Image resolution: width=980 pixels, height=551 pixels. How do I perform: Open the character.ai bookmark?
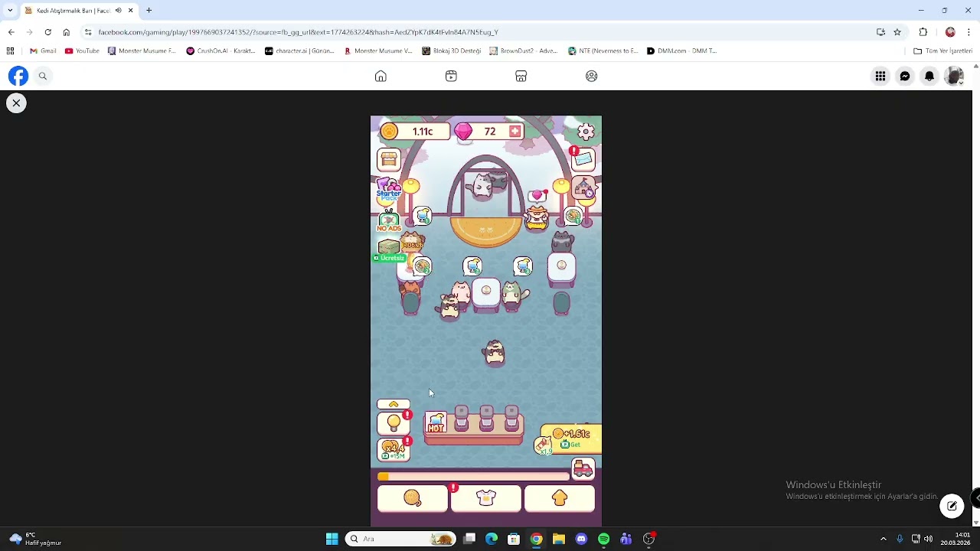click(x=299, y=51)
